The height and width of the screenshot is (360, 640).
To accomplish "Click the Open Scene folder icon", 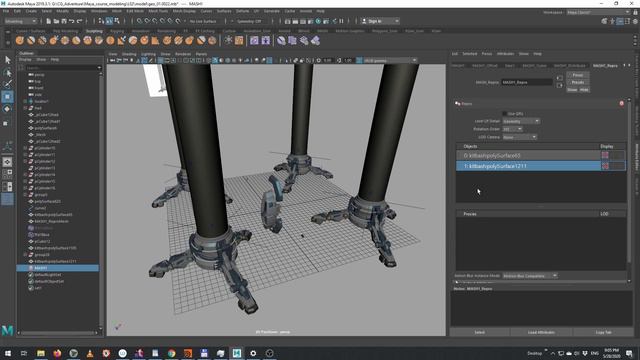I will 56,21.
